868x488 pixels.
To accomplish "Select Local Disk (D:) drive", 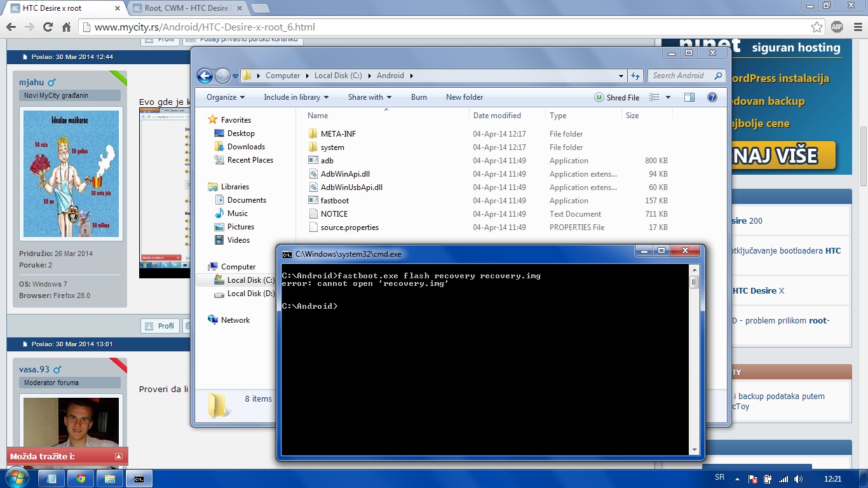I will point(244,294).
